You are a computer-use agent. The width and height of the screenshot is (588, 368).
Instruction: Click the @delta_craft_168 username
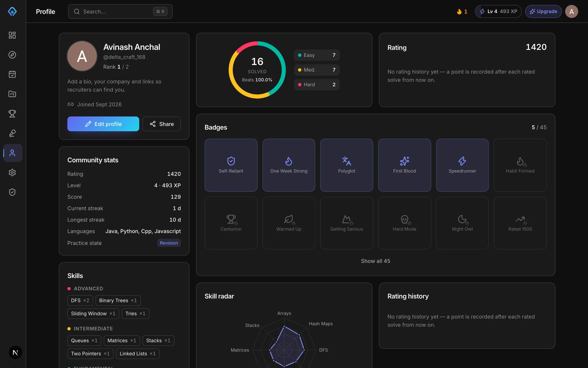[x=124, y=57]
